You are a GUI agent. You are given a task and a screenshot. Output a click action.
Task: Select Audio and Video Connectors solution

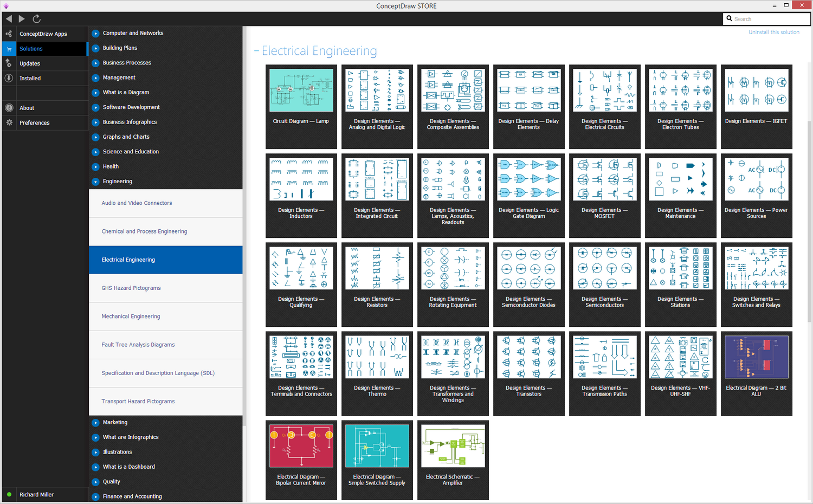[166, 203]
